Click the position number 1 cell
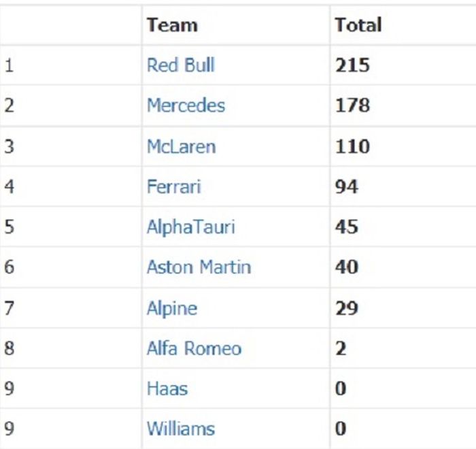Screen dimensions: 476x449 coord(9,65)
